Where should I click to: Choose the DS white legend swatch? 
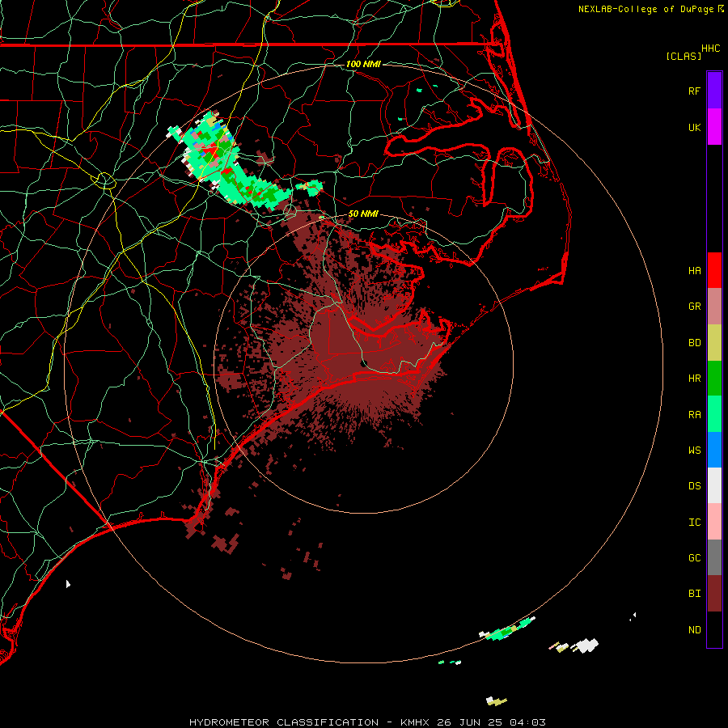714,485
